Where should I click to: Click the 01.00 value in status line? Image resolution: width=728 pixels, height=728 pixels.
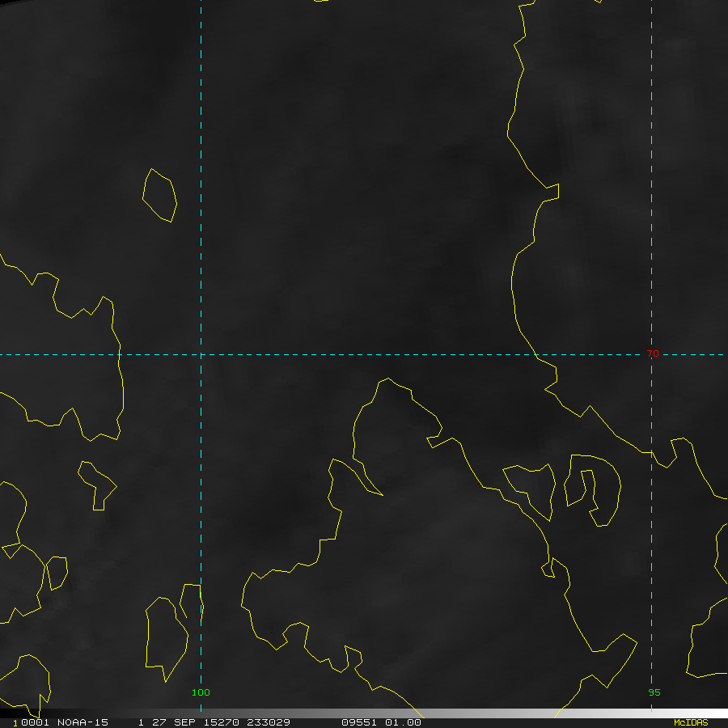403,722
